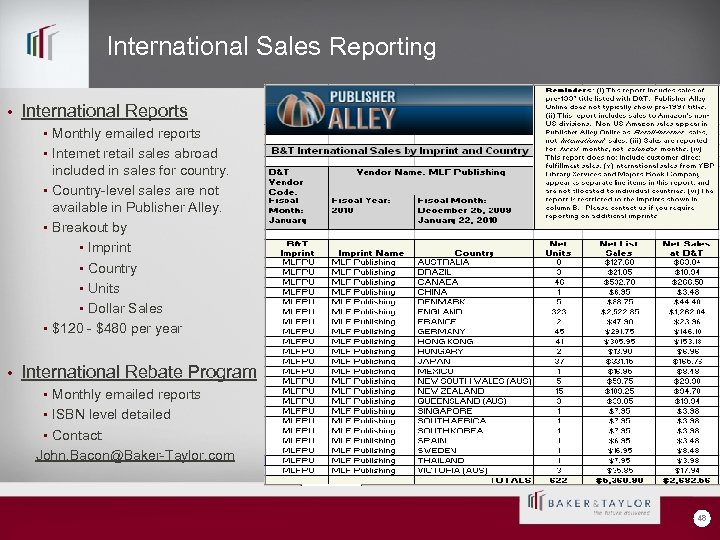Click the HUNGARY country cell
The image size is (720, 540).
[x=474, y=351]
